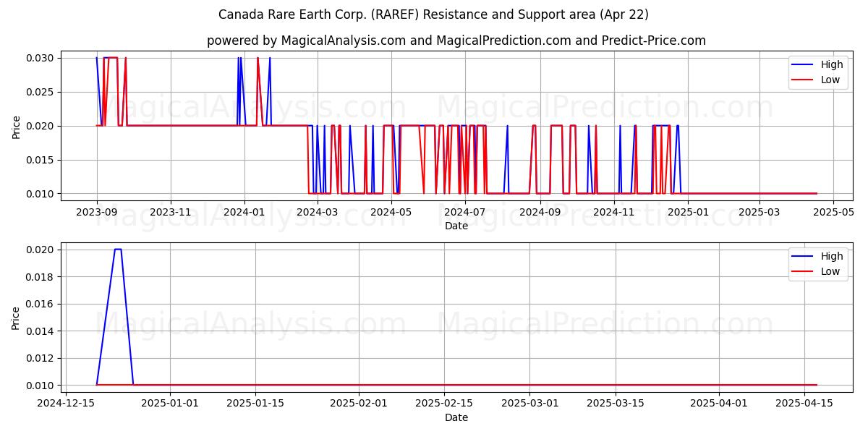
Task: Click the 2025-03-01 date tick label
Action: point(530,404)
